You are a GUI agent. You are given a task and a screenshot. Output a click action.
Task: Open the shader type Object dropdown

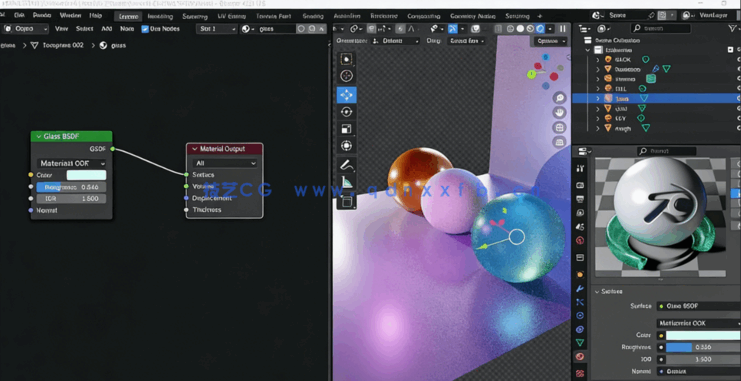click(26, 29)
